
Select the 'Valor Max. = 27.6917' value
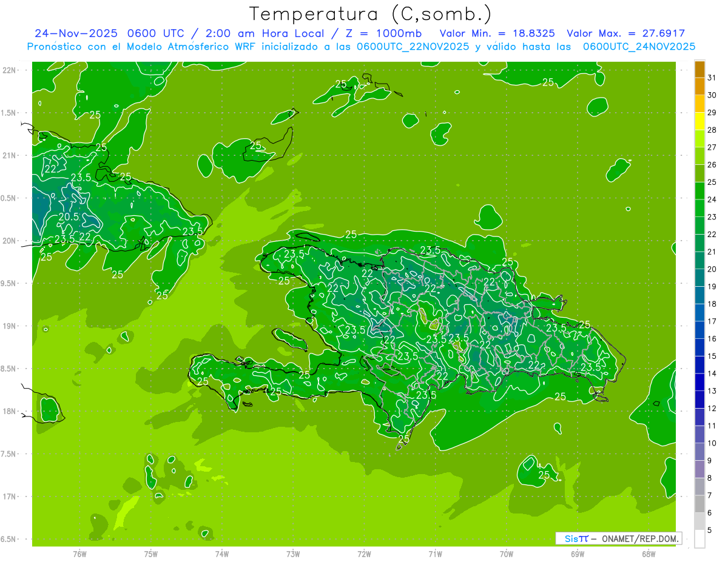625,33
